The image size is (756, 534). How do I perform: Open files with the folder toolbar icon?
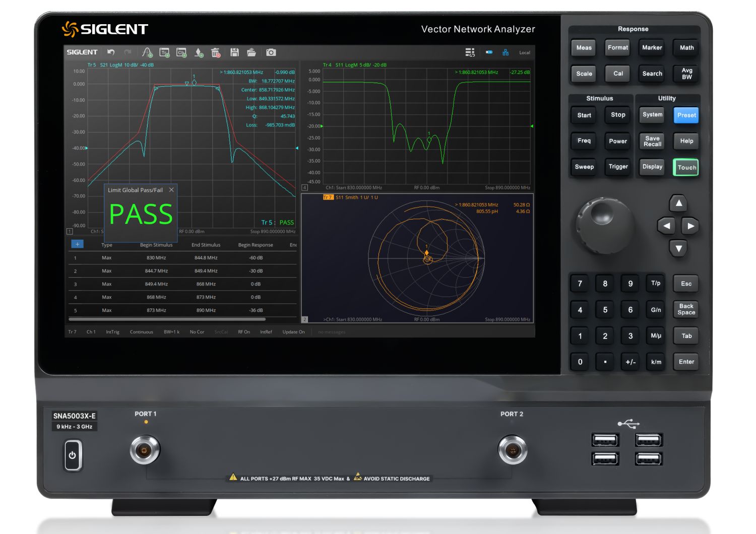pos(251,52)
